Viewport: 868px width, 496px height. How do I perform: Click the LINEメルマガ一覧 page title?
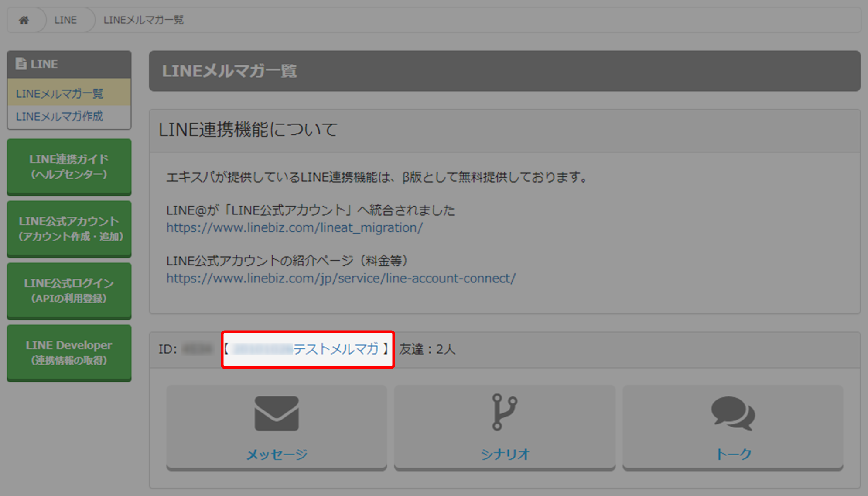click(229, 71)
